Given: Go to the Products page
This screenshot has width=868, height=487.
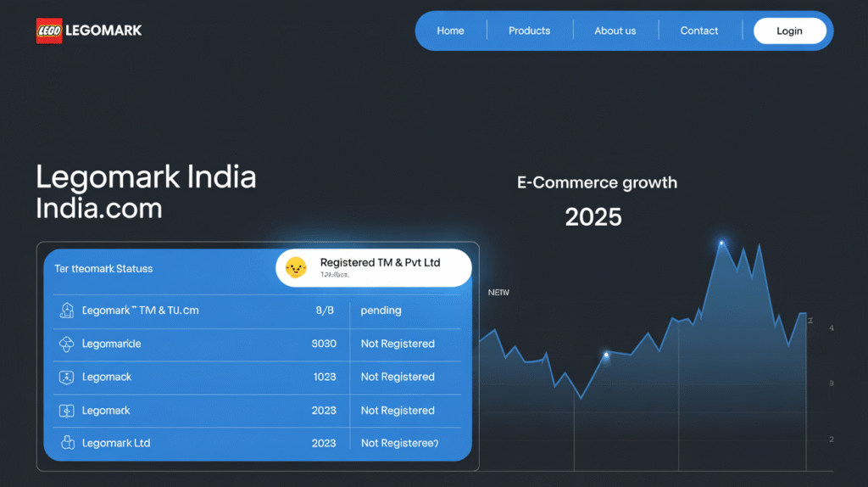Looking at the screenshot, I should (x=529, y=31).
